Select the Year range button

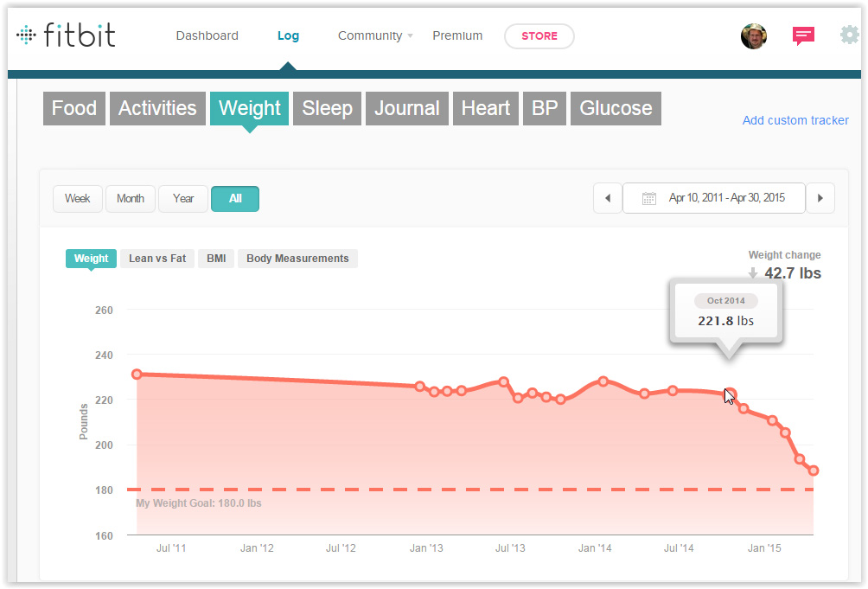[183, 199]
